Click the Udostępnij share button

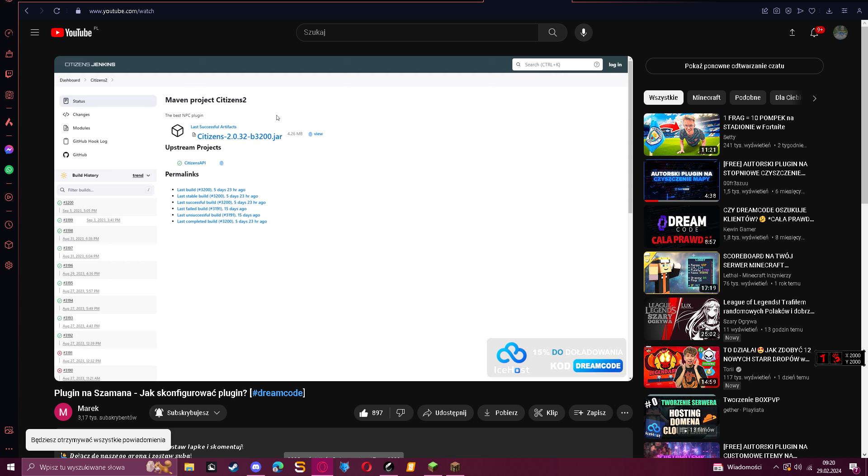pyautogui.click(x=445, y=413)
